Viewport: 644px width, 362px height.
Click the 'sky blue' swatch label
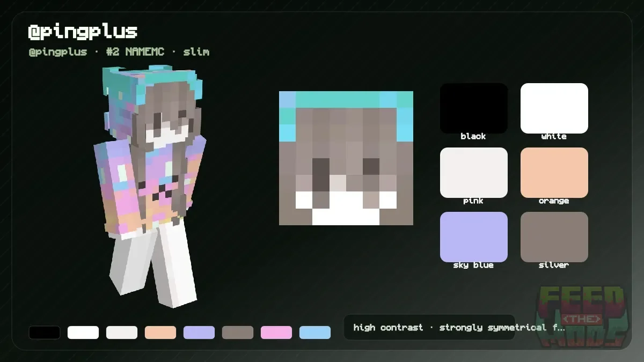coord(473,265)
